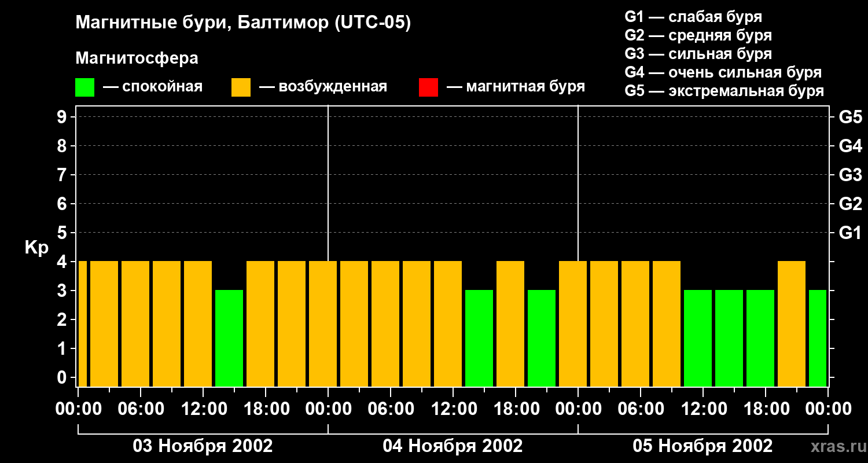
Task: Click the '04 Ноября 2002' date label
Action: pyautogui.click(x=453, y=446)
